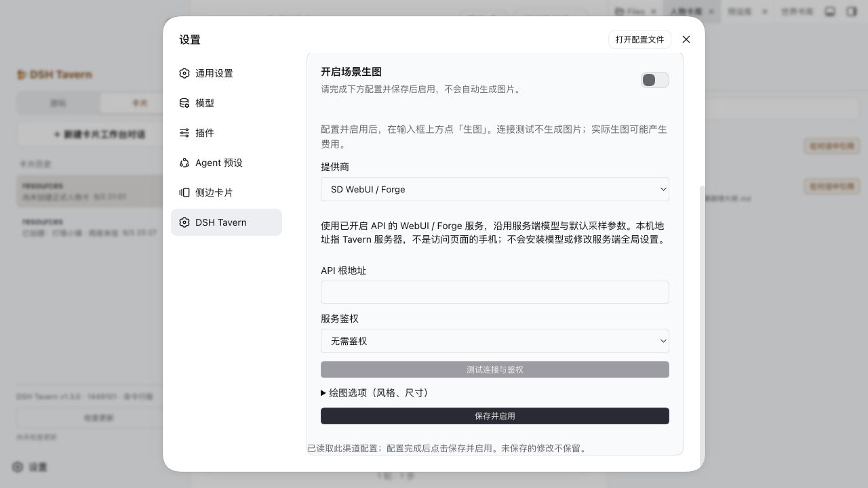Screen dimensions: 868x488
Task: Click the 模型 database icon
Action: (x=184, y=103)
